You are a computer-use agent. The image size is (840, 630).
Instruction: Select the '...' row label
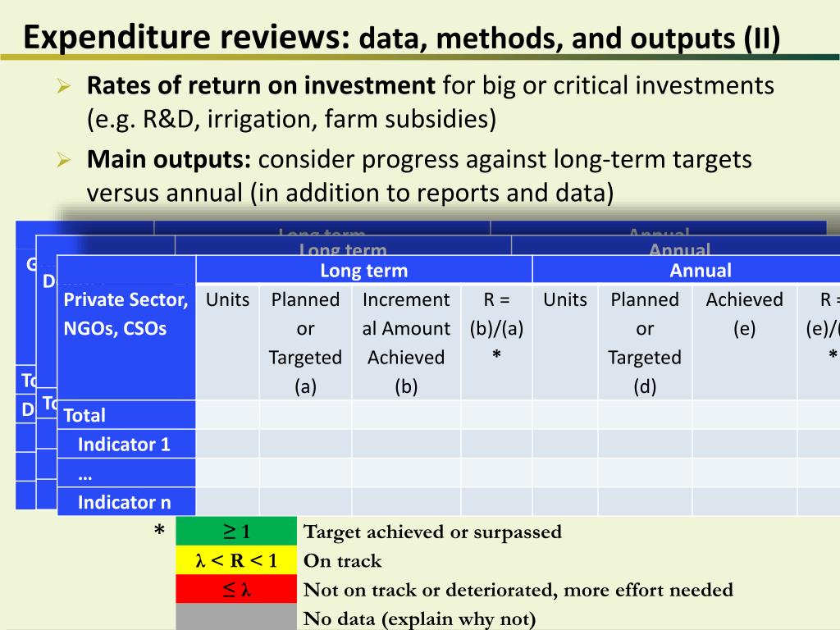click(x=126, y=473)
